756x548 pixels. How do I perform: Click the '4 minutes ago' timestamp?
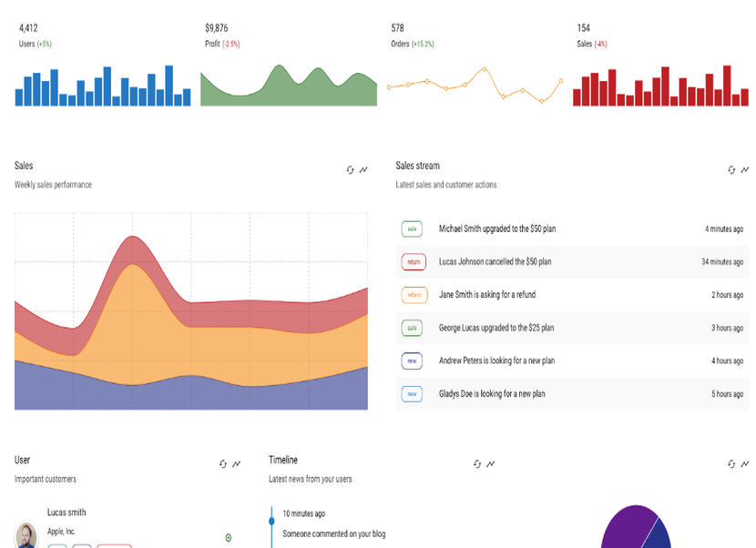724,228
